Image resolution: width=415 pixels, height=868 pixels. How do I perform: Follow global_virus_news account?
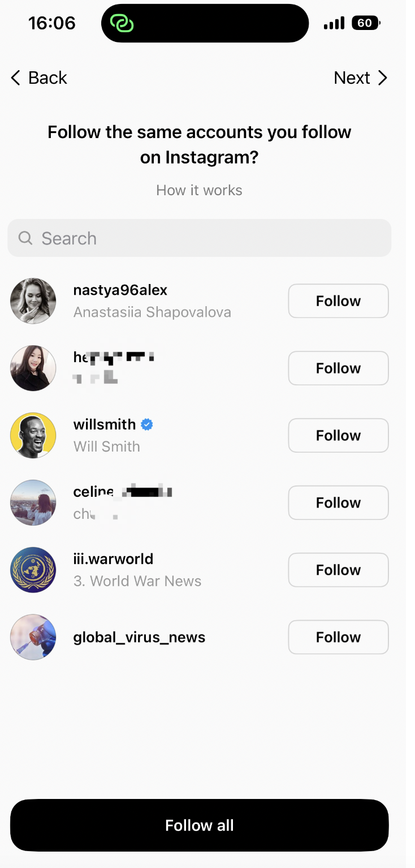tap(338, 637)
